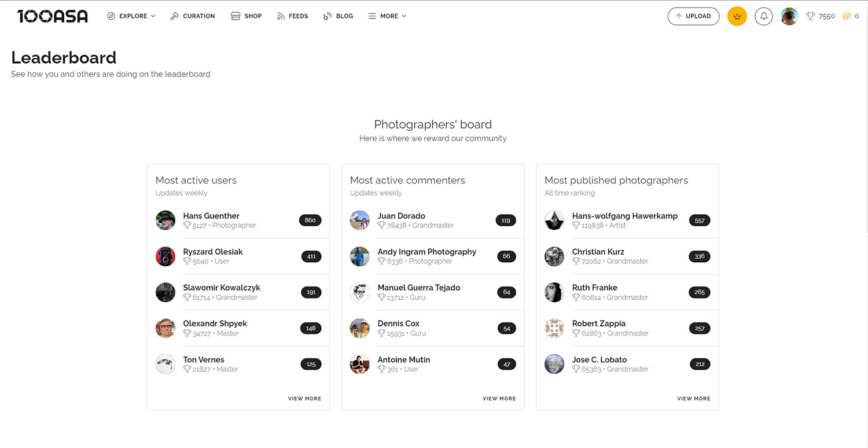Open Ton Vernes' profile name

click(204, 359)
